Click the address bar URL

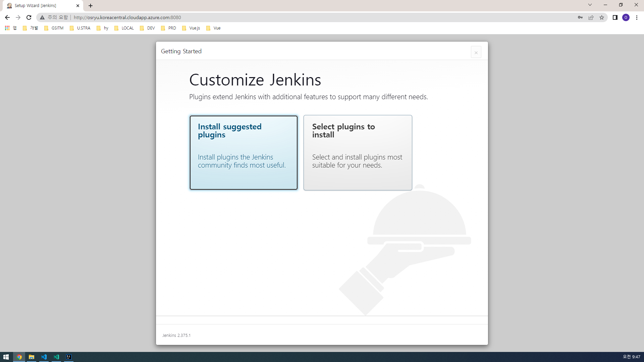point(127,17)
